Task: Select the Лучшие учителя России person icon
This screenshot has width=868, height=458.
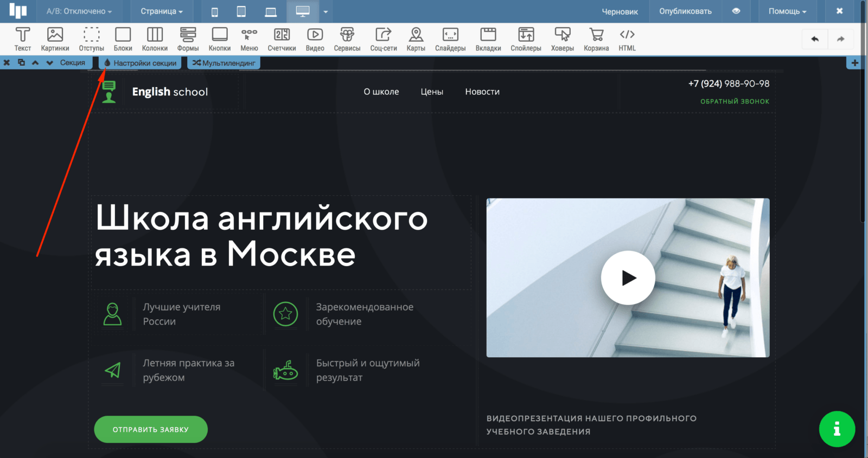Action: (x=112, y=314)
